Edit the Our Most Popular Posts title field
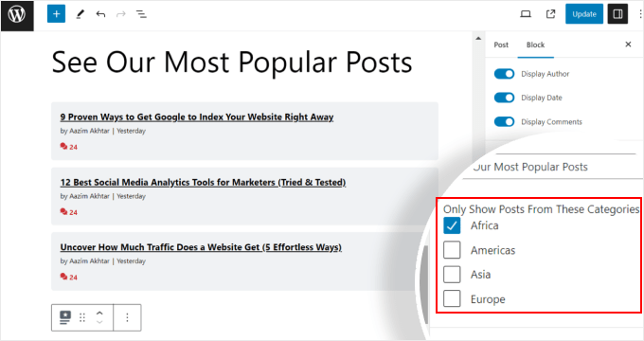 [553, 167]
